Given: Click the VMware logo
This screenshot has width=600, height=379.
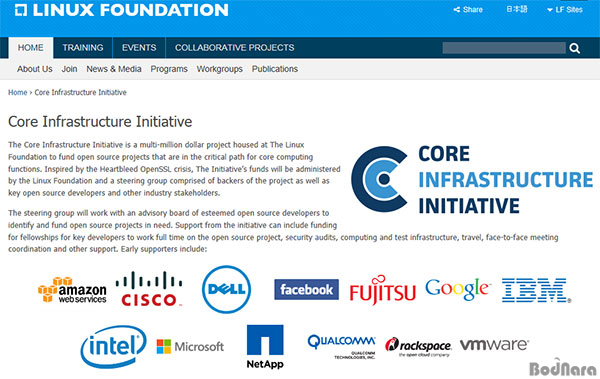Looking at the screenshot, I should 494,345.
